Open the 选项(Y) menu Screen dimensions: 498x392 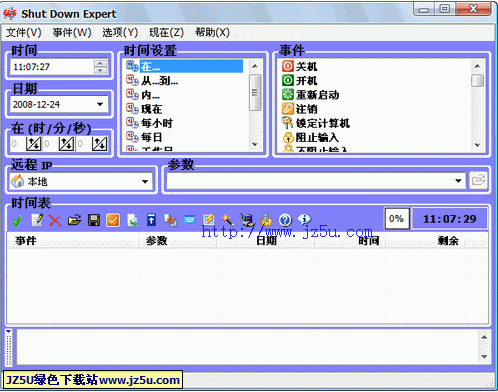pos(120,32)
